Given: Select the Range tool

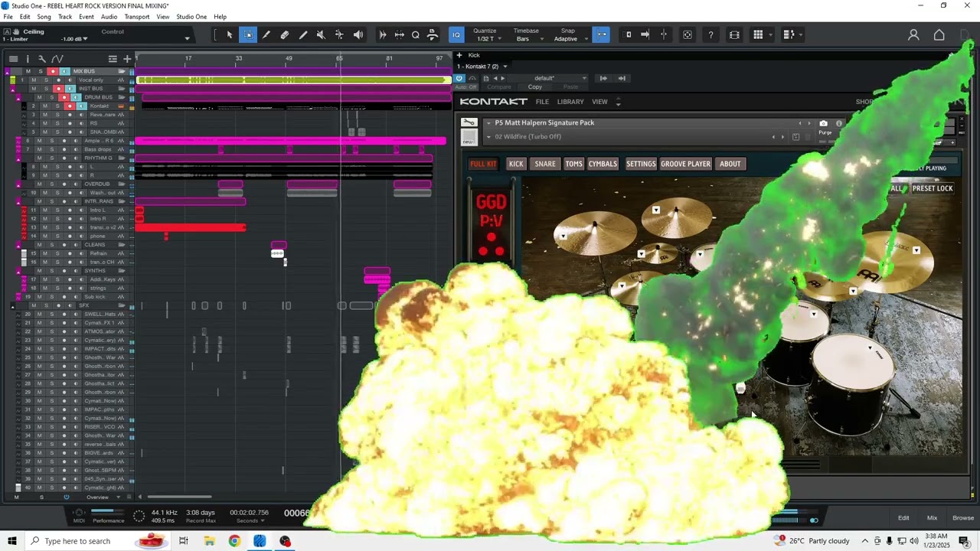Looking at the screenshot, I should [249, 34].
